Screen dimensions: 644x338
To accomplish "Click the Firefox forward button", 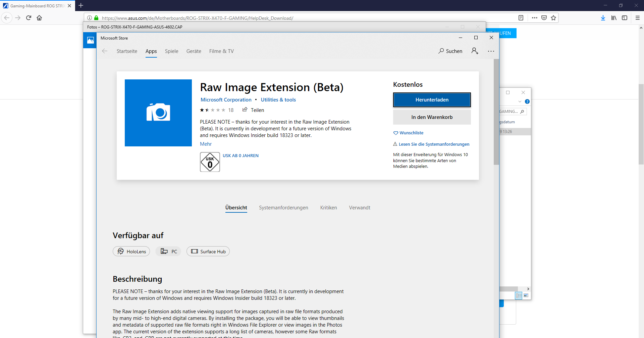I will (18, 18).
